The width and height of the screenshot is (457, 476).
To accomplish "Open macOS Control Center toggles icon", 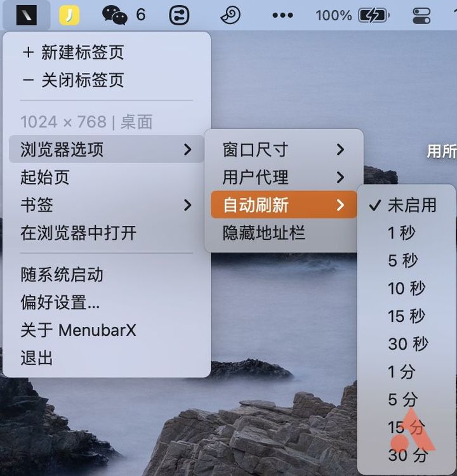I will click(x=421, y=15).
